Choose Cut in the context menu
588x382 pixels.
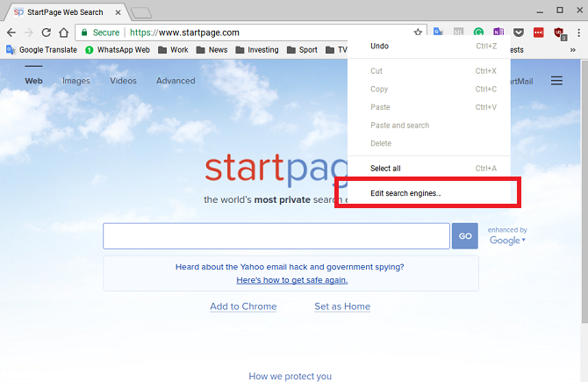pyautogui.click(x=429, y=71)
